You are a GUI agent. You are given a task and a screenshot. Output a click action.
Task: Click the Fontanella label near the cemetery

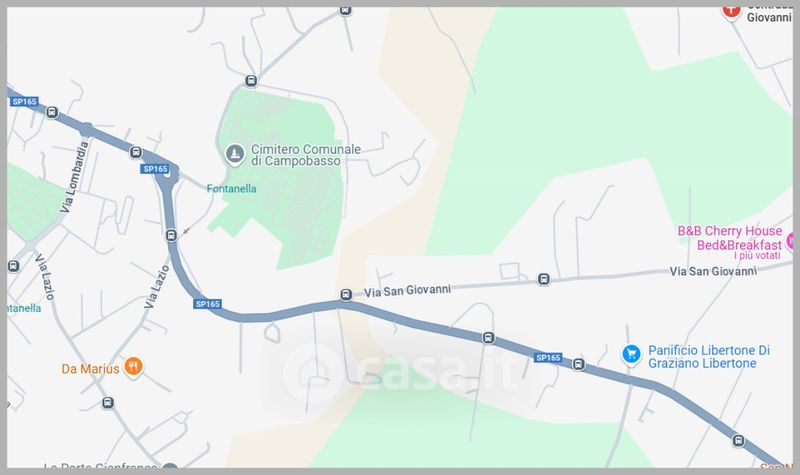pyautogui.click(x=232, y=189)
